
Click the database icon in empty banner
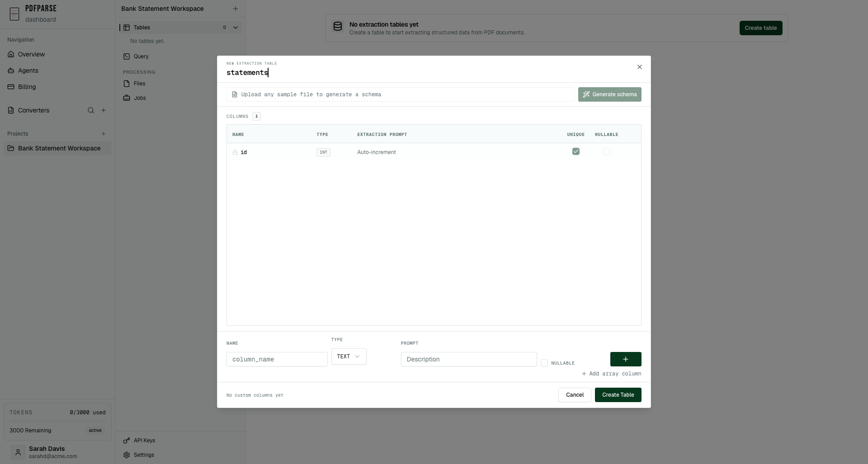(338, 27)
